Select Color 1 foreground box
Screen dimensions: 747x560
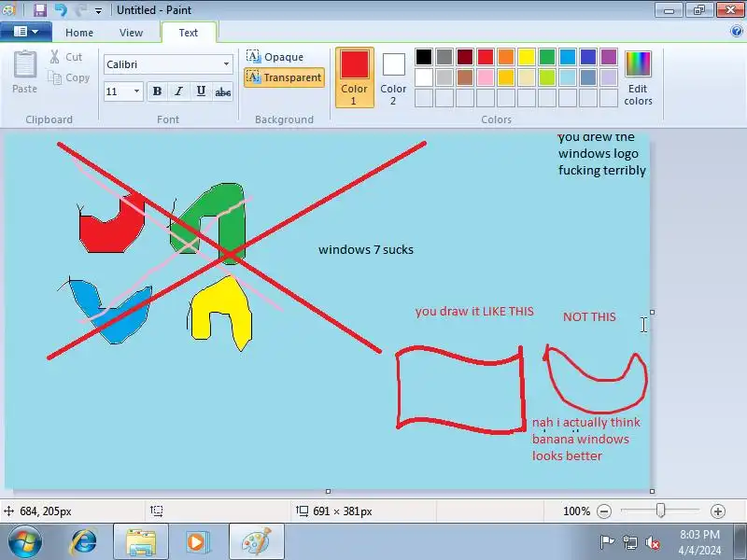click(x=355, y=77)
